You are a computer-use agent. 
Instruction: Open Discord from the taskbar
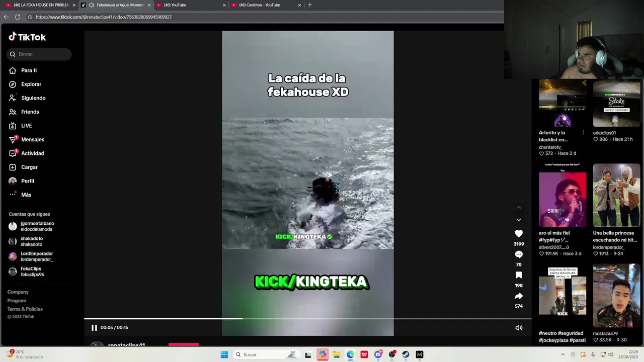click(378, 355)
